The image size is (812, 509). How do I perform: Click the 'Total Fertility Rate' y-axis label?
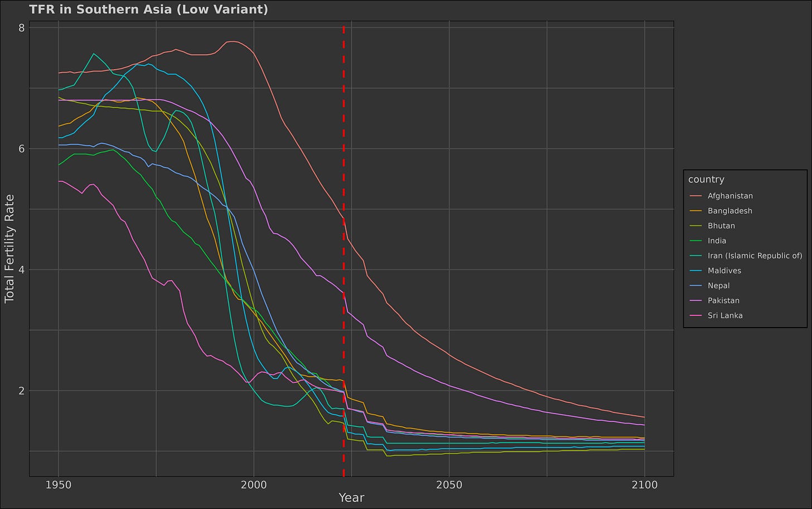pyautogui.click(x=9, y=249)
